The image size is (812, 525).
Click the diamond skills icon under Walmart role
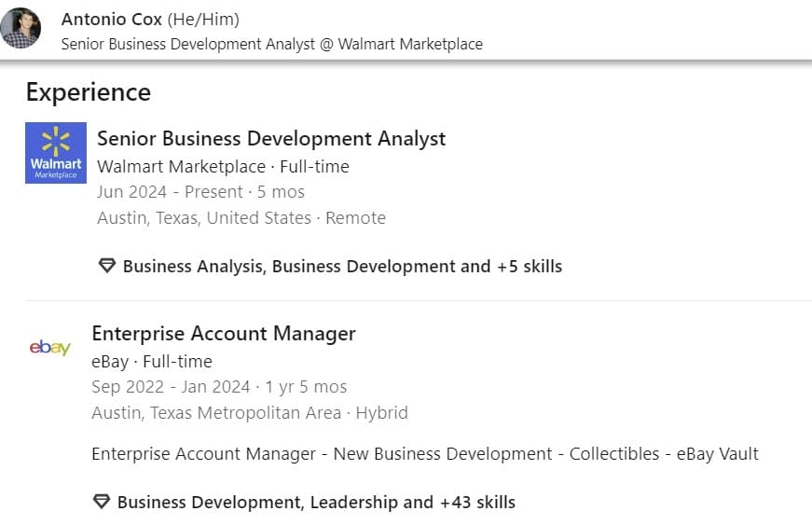click(107, 266)
